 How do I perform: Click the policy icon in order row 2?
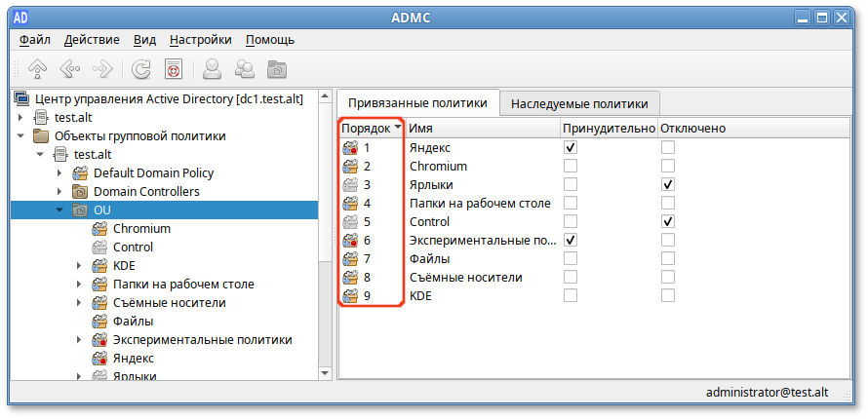click(350, 167)
